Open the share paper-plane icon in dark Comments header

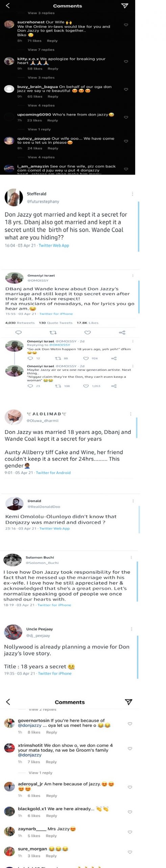pos(124,6)
